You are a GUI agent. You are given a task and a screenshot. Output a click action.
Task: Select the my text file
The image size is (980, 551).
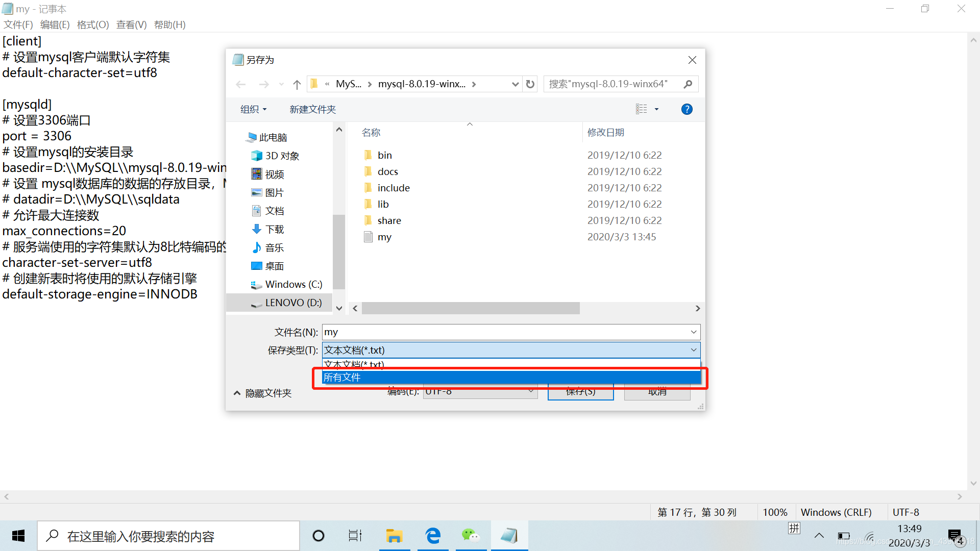[384, 237]
